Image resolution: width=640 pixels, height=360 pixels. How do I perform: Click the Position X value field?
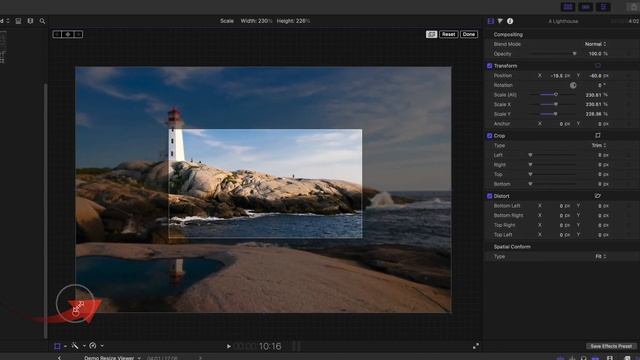click(x=560, y=76)
